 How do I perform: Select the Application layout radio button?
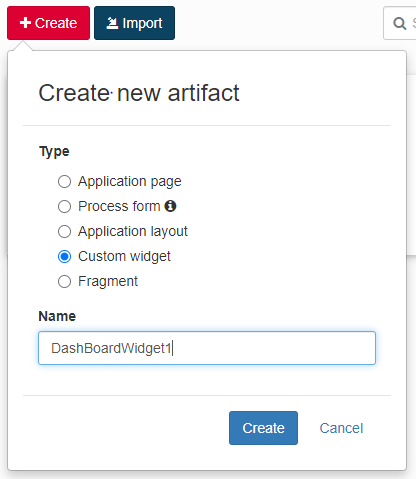(x=64, y=231)
